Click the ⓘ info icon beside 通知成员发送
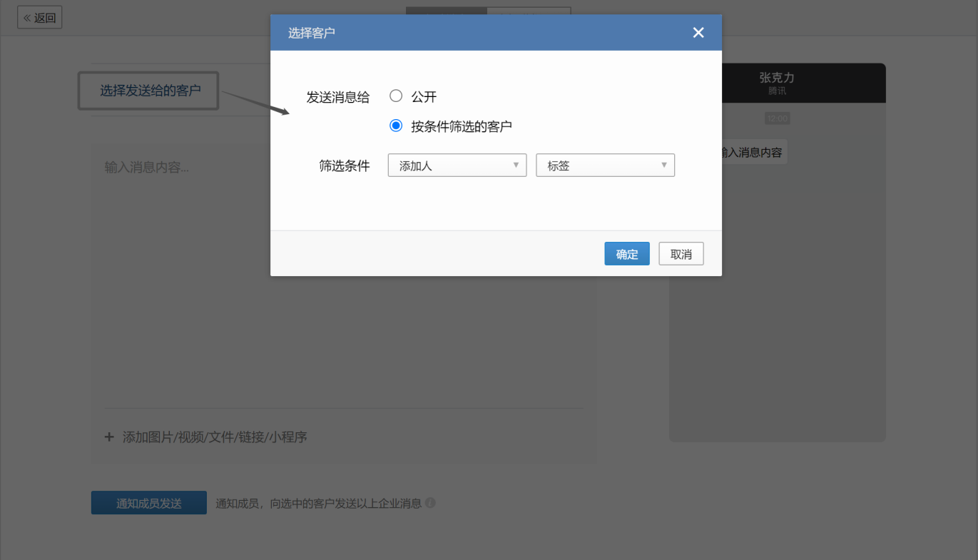 (x=430, y=503)
